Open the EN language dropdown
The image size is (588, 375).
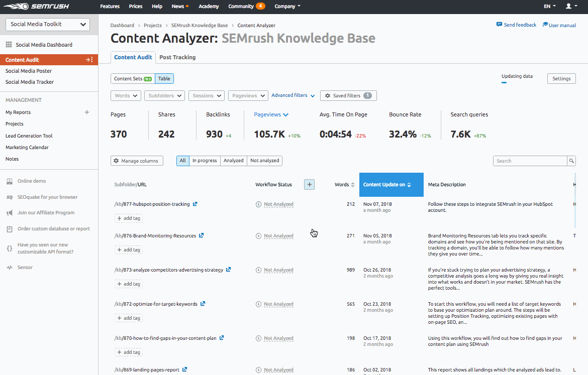pos(550,7)
